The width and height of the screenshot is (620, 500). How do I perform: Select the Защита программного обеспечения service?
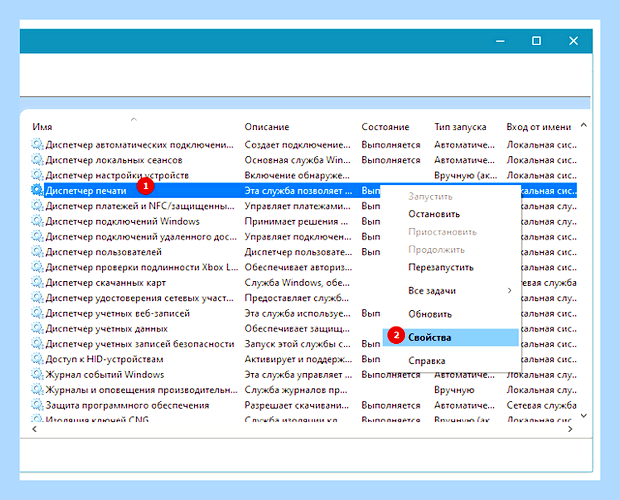127,406
